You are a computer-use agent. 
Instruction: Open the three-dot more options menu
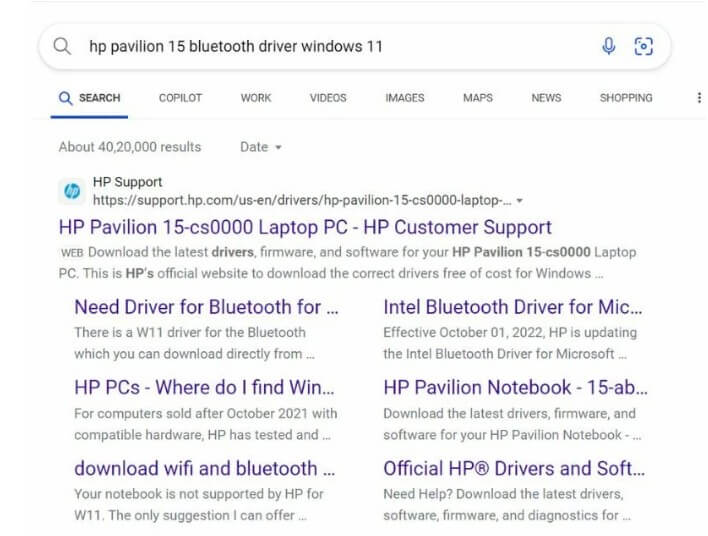(699, 98)
